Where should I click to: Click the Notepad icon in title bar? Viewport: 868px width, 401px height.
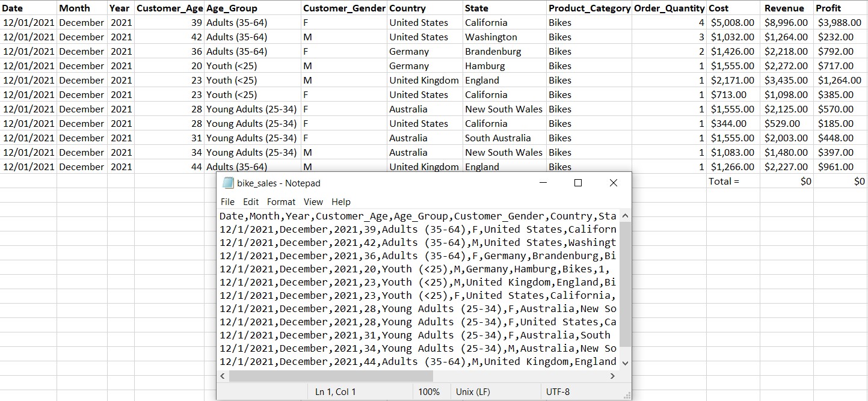(x=228, y=183)
